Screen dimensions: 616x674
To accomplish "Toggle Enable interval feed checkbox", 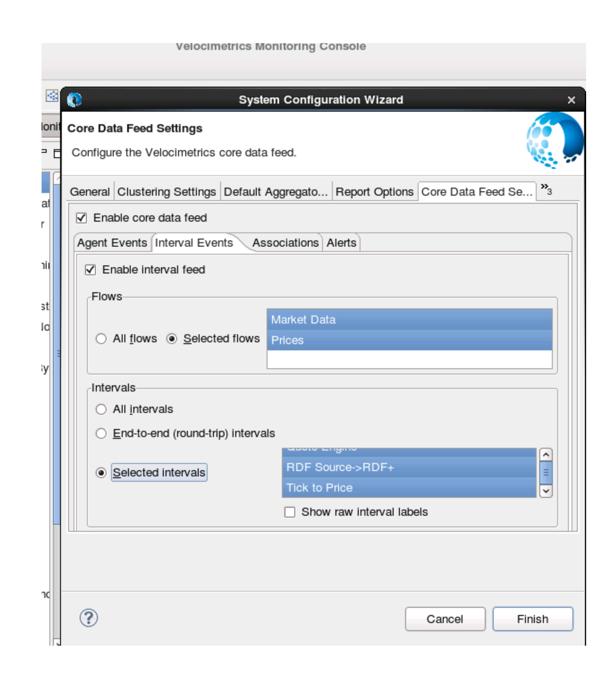I will click(90, 270).
